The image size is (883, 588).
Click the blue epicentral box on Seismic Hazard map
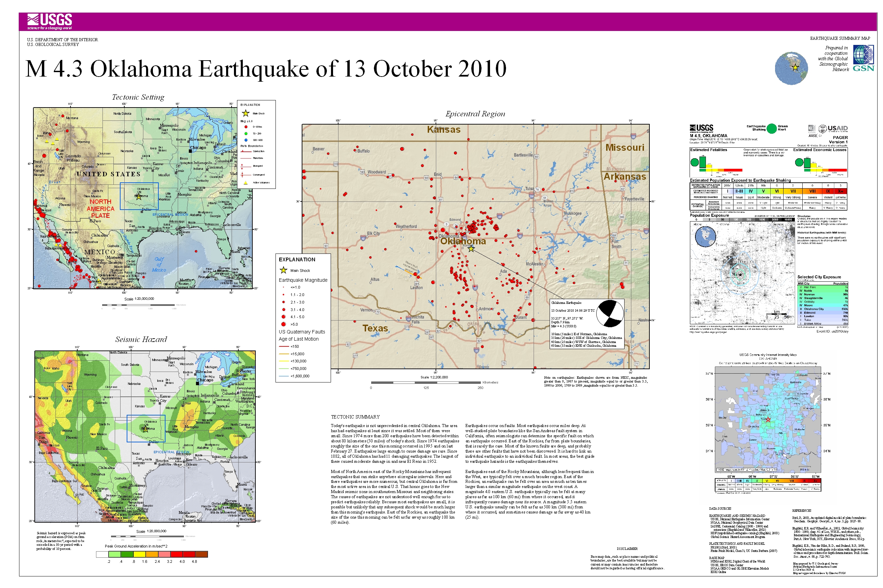tap(146, 428)
